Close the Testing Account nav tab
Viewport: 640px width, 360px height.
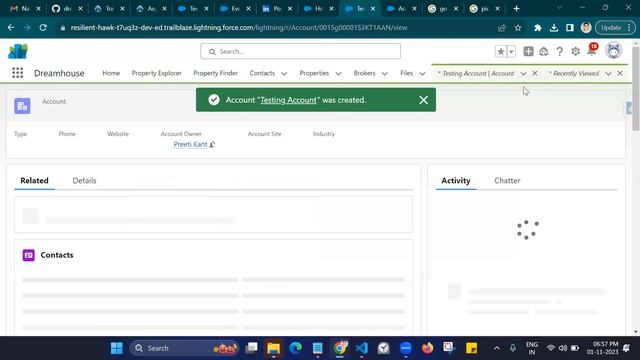point(535,73)
